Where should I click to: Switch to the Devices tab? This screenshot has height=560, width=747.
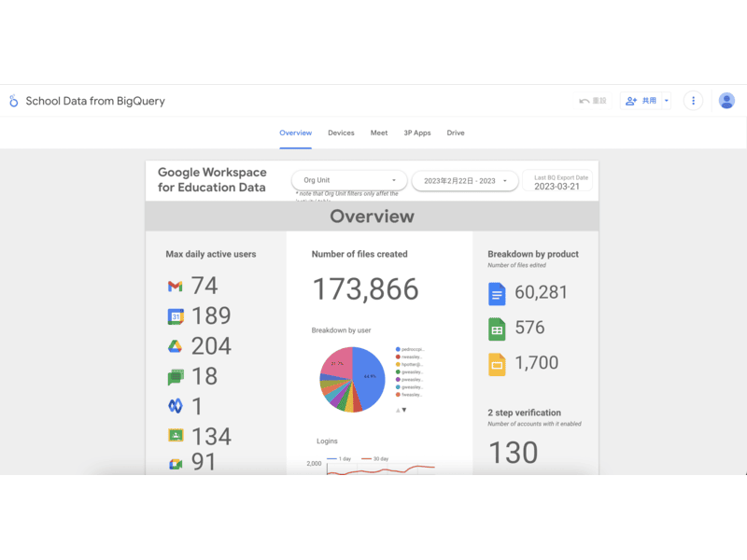point(341,133)
